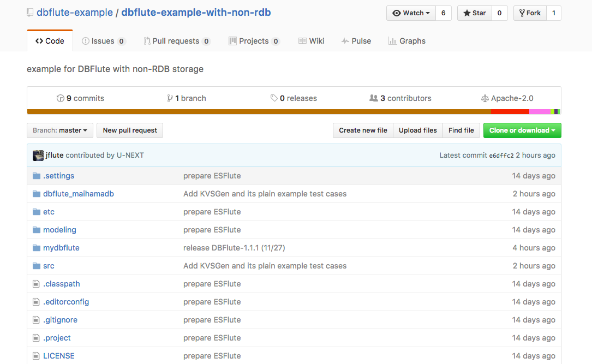The height and width of the screenshot is (364, 592).
Task: Open the Pulse tab
Action: click(x=356, y=41)
